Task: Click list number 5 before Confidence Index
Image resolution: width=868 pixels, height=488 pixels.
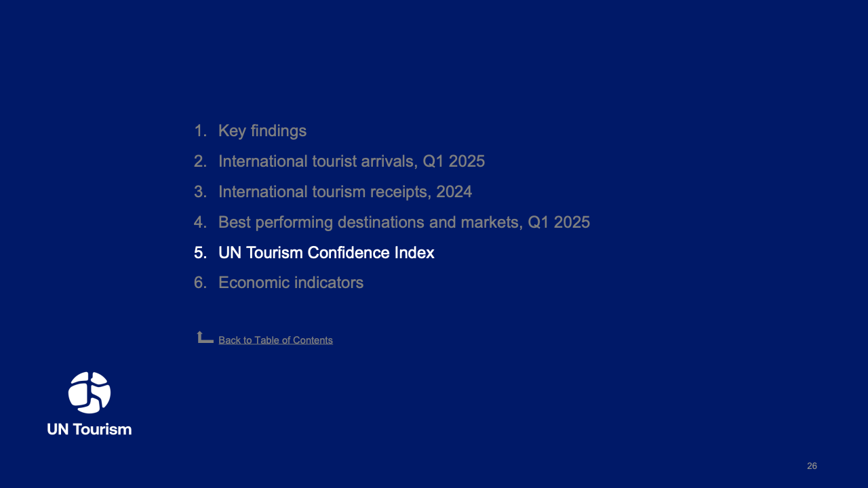Action: pos(199,253)
